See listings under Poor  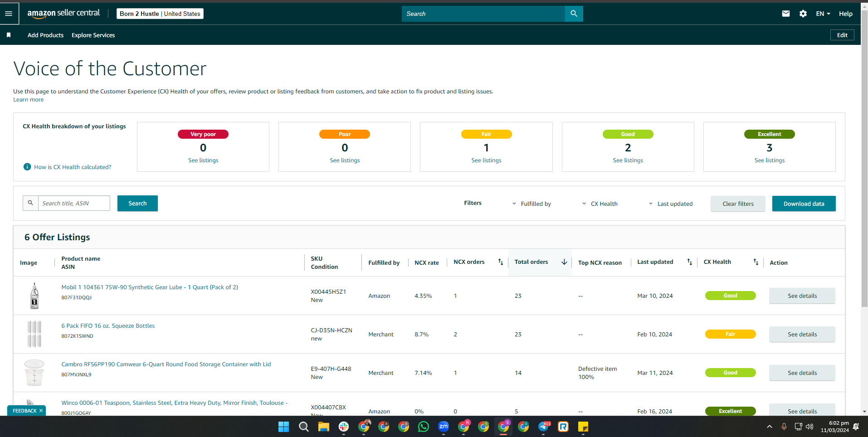(x=345, y=160)
